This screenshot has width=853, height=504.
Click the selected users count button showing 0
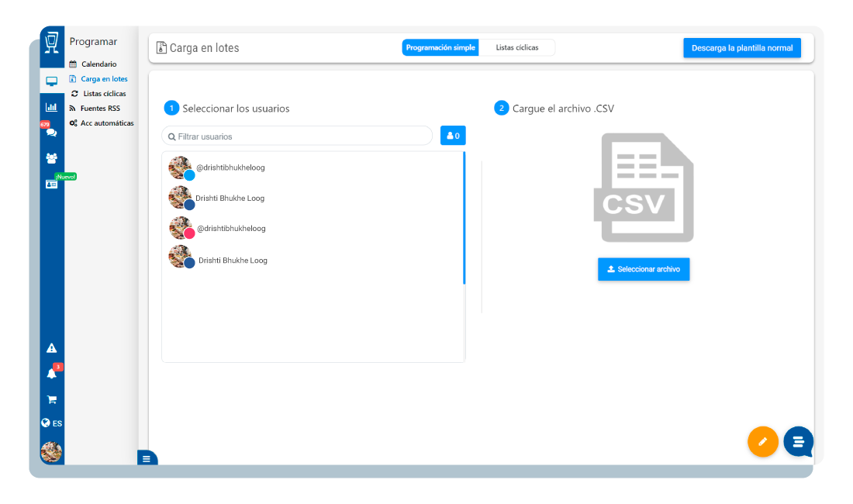[453, 136]
